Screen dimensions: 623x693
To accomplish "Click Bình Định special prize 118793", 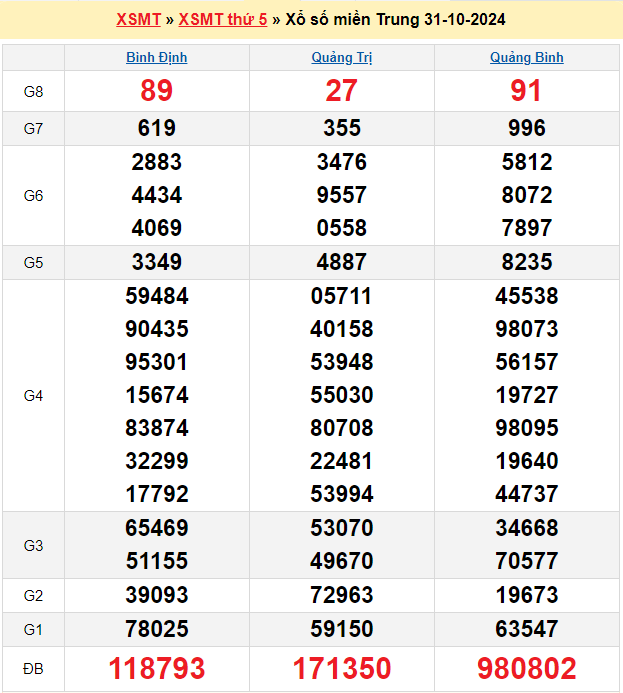I will 156,668.
